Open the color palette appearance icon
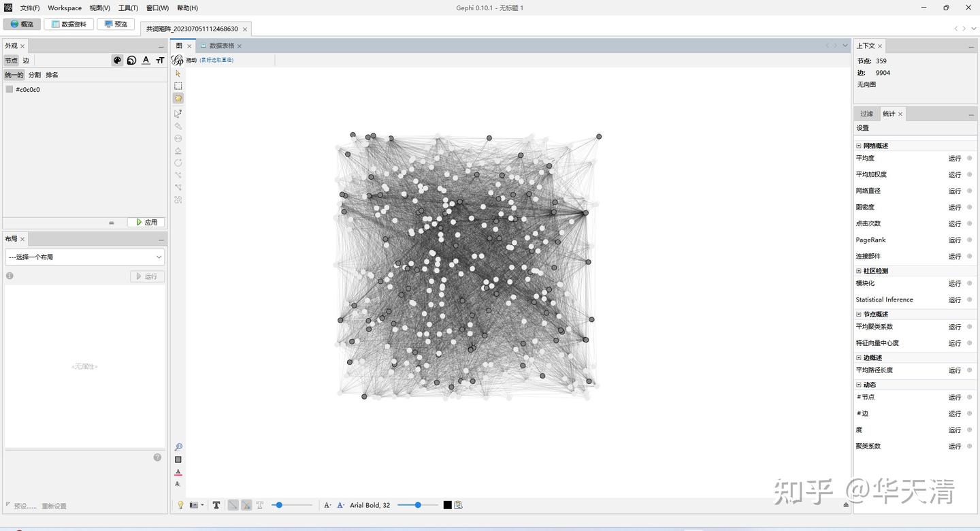The width and height of the screenshot is (980, 531). click(x=117, y=60)
